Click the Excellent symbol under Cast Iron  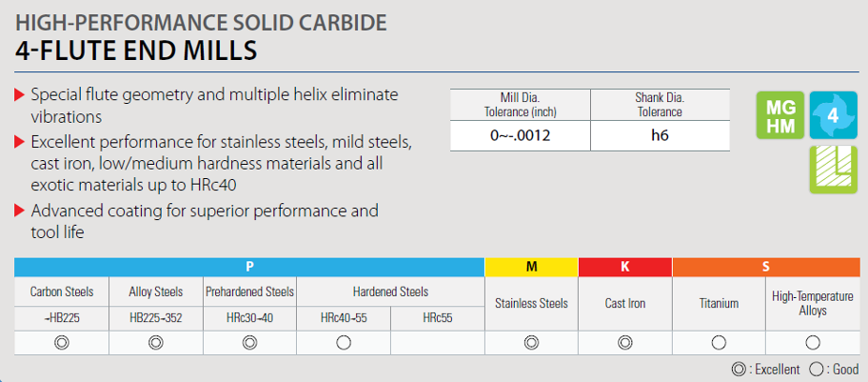pyautogui.click(x=625, y=343)
